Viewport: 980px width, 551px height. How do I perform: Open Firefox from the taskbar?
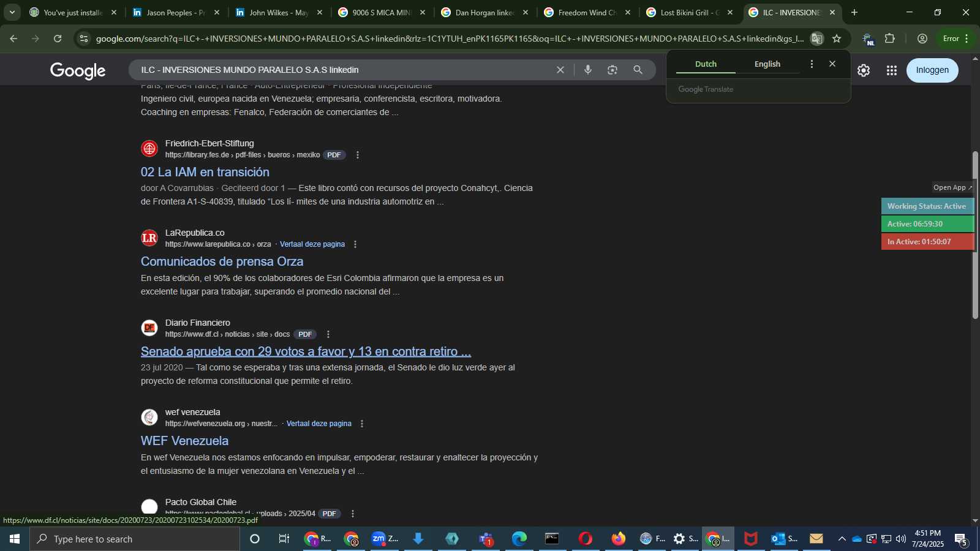click(x=619, y=539)
